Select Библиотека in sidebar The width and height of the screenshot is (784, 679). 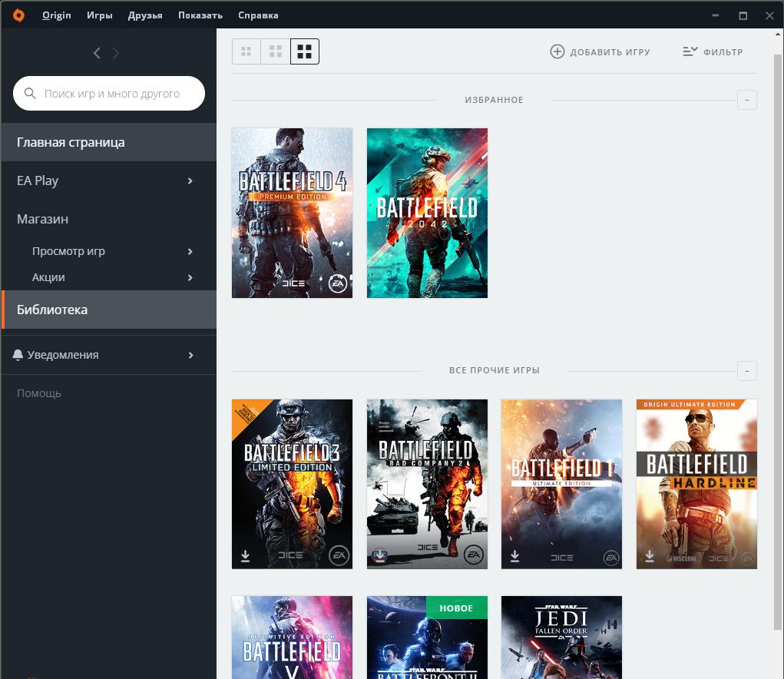pyautogui.click(x=109, y=310)
